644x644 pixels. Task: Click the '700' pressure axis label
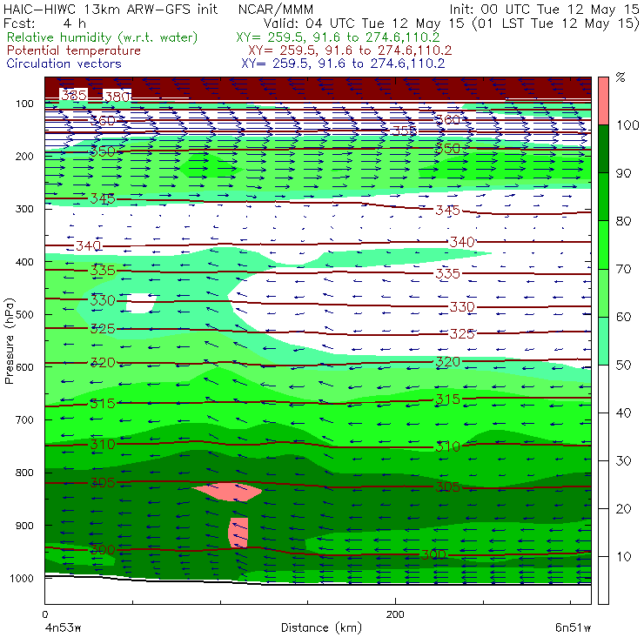24,419
